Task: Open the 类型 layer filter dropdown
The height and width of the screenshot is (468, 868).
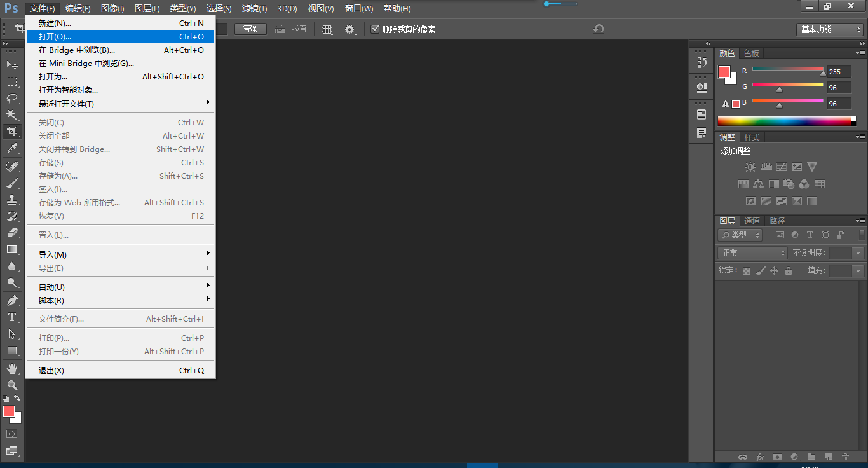Action: (x=740, y=235)
